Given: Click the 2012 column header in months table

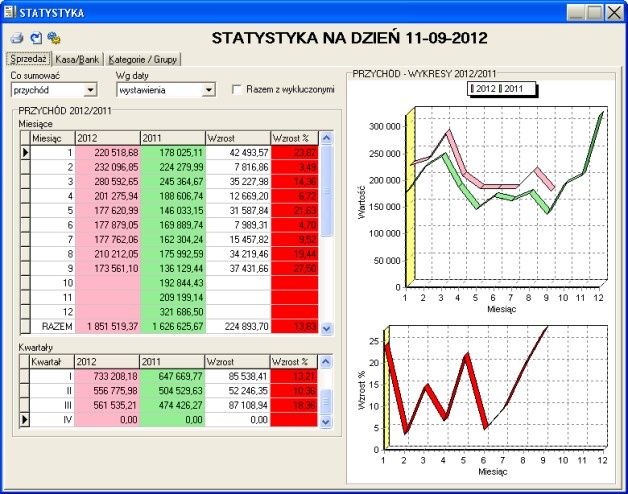Looking at the screenshot, I should point(107,138).
